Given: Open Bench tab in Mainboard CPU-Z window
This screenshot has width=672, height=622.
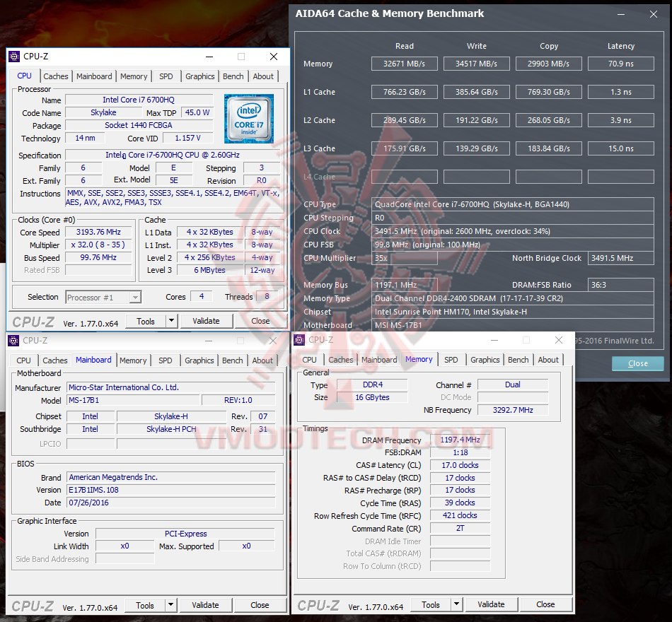Looking at the screenshot, I should 232,360.
